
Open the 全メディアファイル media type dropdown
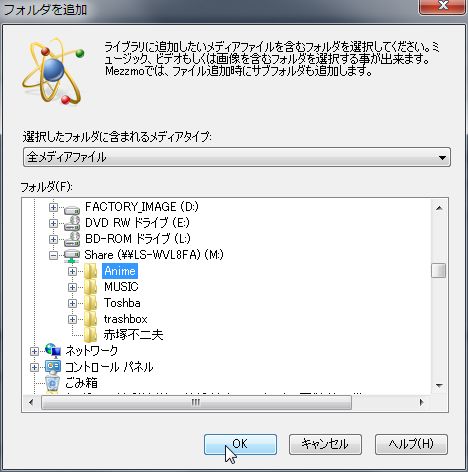[x=237, y=157]
